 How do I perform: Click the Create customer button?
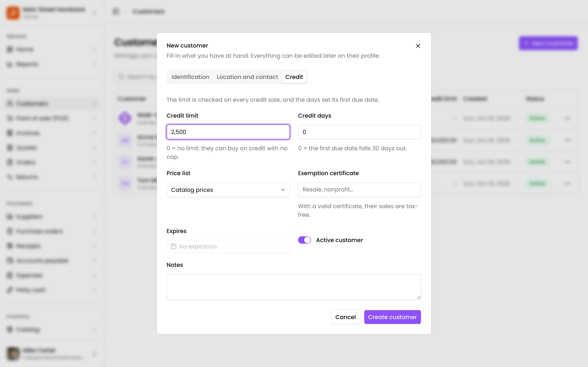(x=392, y=317)
